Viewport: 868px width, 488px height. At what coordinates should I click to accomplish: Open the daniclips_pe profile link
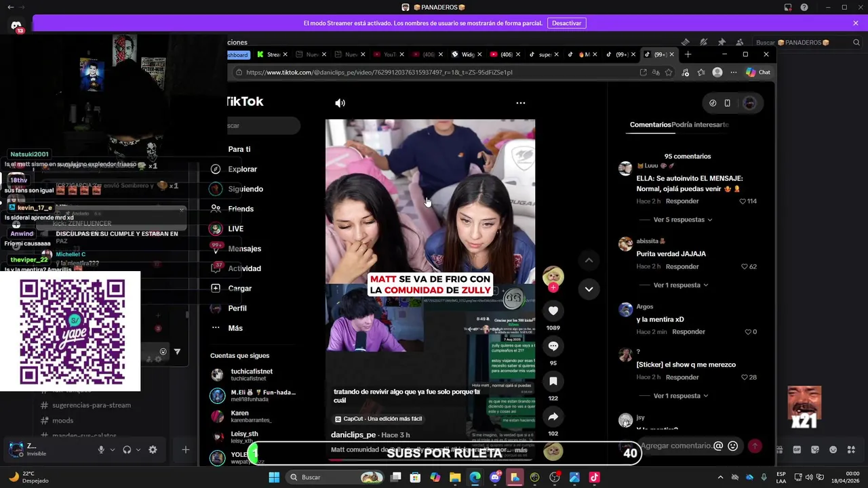pyautogui.click(x=353, y=435)
